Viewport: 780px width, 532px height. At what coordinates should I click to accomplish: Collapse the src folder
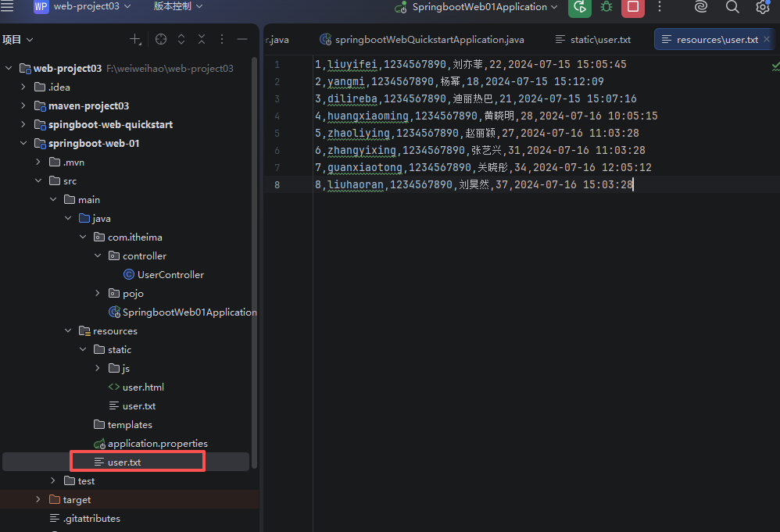point(38,180)
